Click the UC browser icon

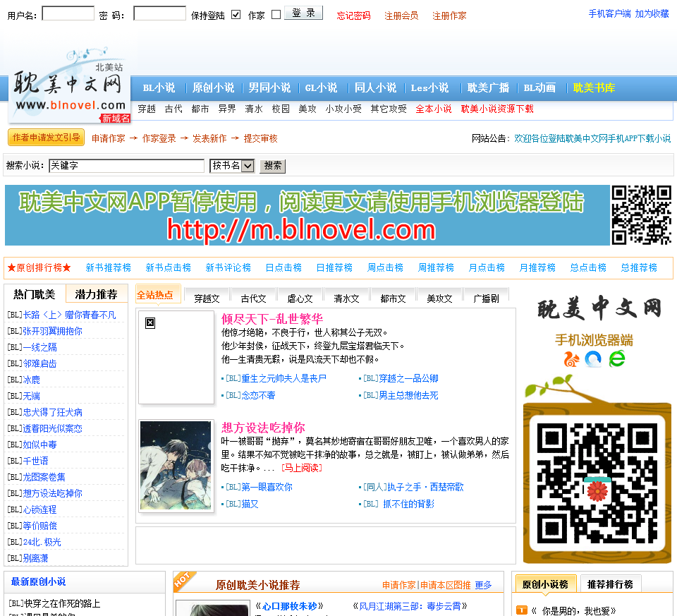[x=572, y=359]
